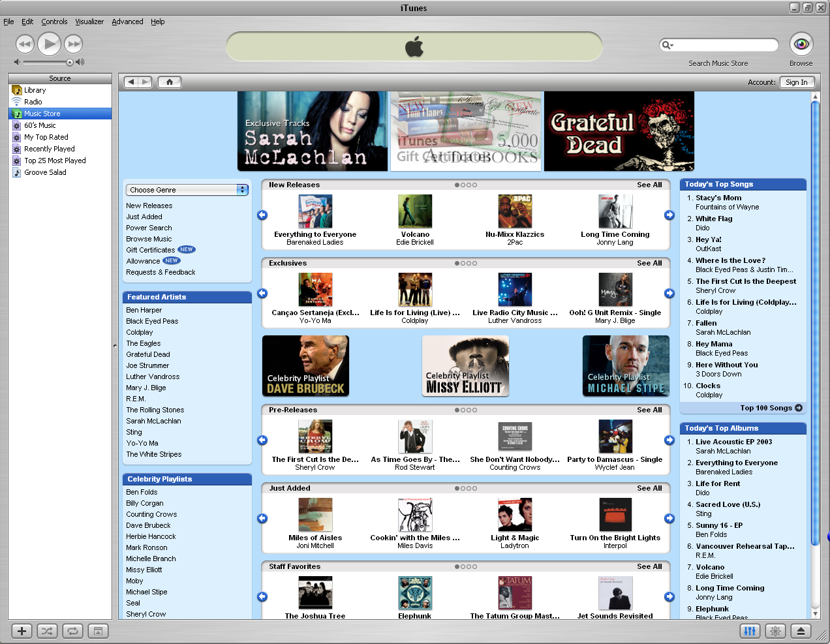Open the equalizer icon at bottom right

coord(750,631)
